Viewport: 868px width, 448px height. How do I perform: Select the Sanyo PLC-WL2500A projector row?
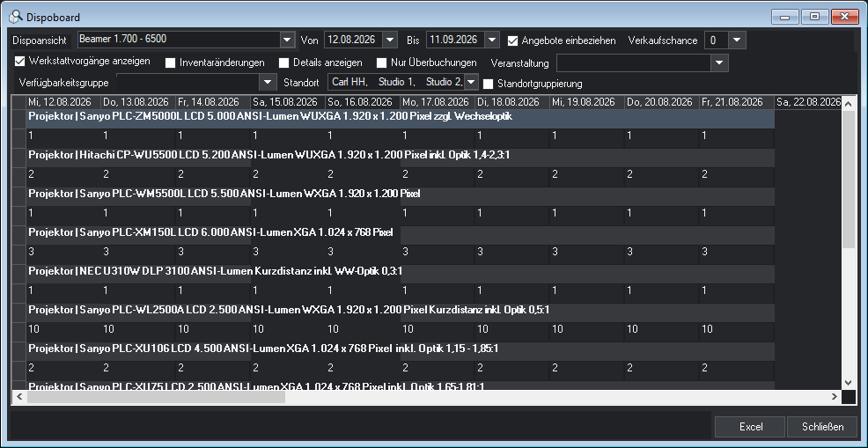[x=400, y=312]
